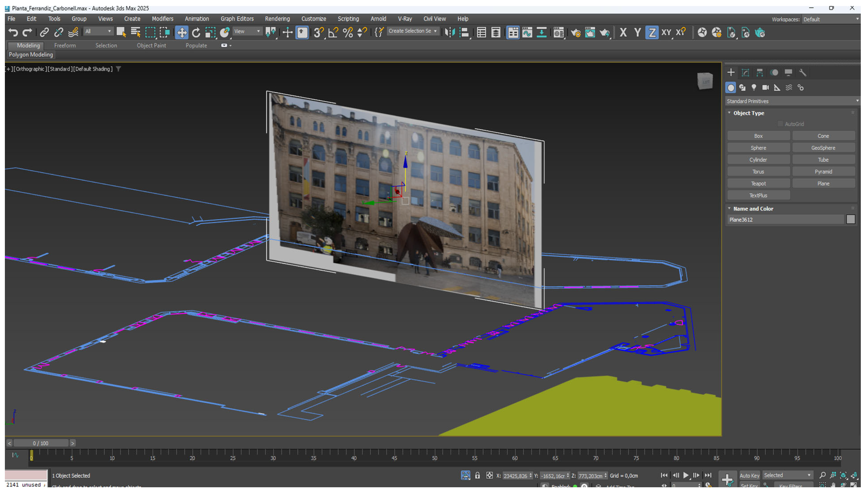Toggle the selection lock icon

(x=478, y=476)
